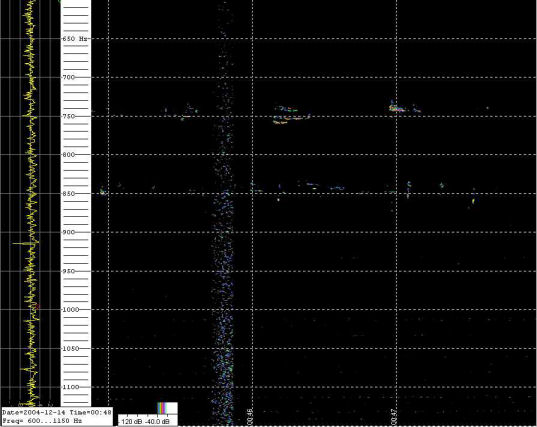Click the 850 frequency axis label
Screen dimensions: 537x427
coord(68,194)
